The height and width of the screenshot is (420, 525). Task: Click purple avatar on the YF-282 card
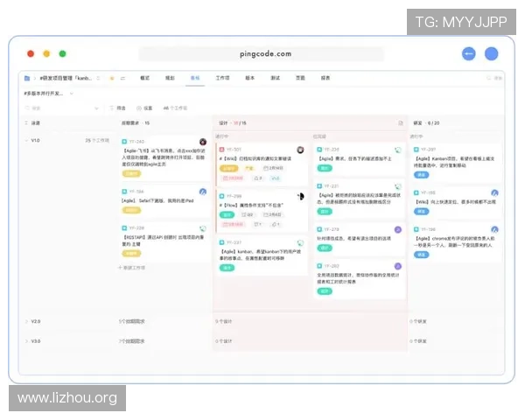coord(398,266)
